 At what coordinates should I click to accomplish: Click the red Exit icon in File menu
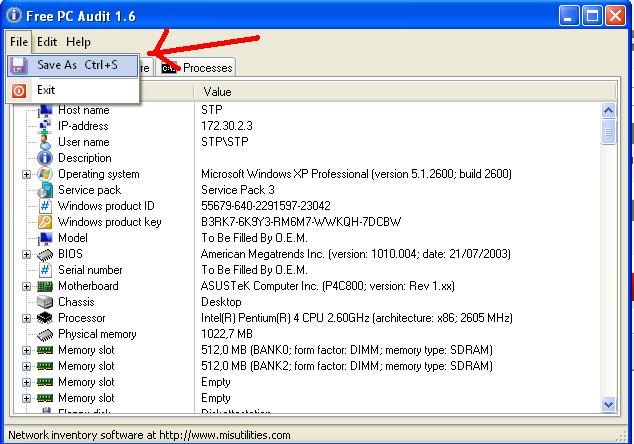pos(18,91)
